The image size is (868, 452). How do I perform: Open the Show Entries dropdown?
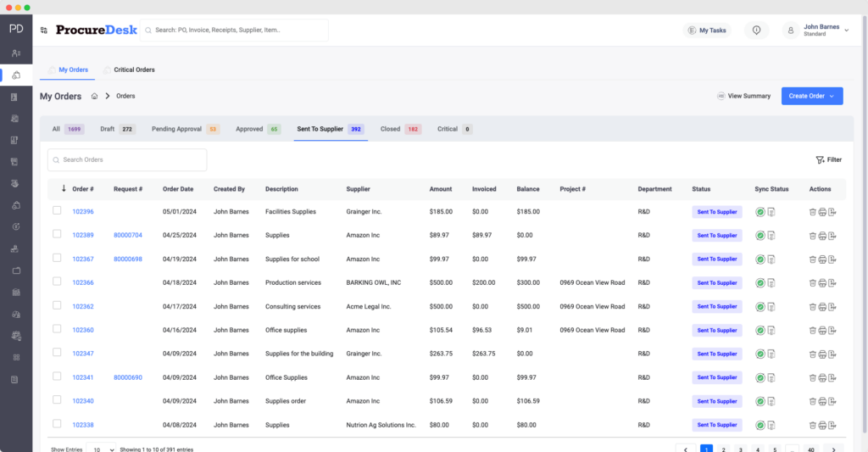point(102,449)
